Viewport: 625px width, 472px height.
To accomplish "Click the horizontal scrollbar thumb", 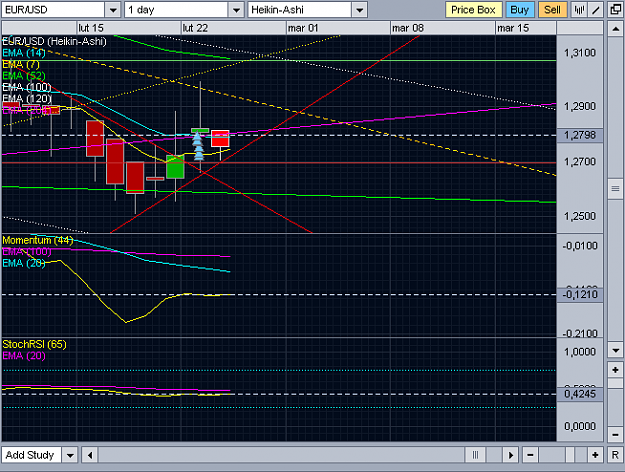I will pyautogui.click(x=475, y=455).
